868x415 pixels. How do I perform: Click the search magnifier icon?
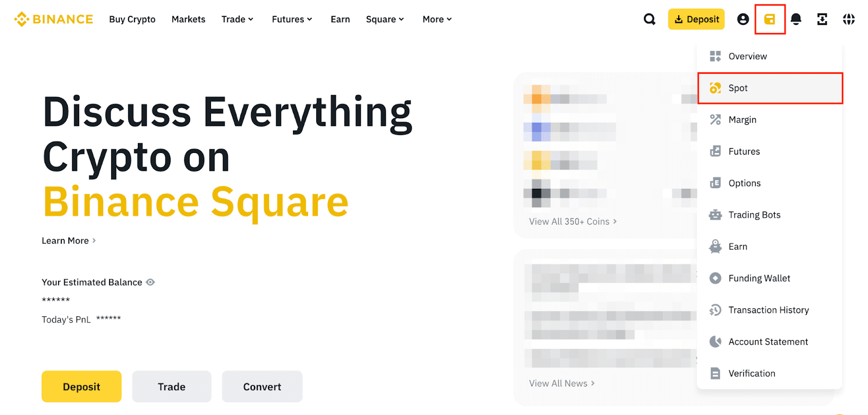pos(649,20)
